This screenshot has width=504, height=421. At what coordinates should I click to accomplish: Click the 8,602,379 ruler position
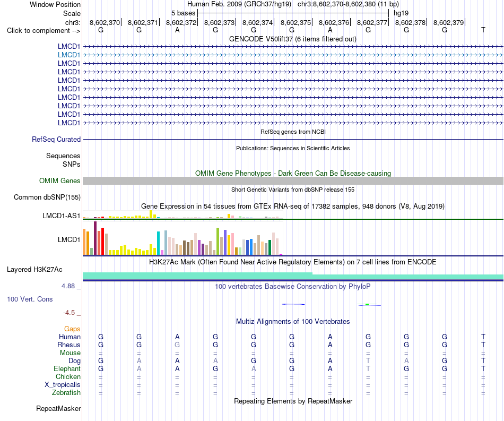click(449, 22)
